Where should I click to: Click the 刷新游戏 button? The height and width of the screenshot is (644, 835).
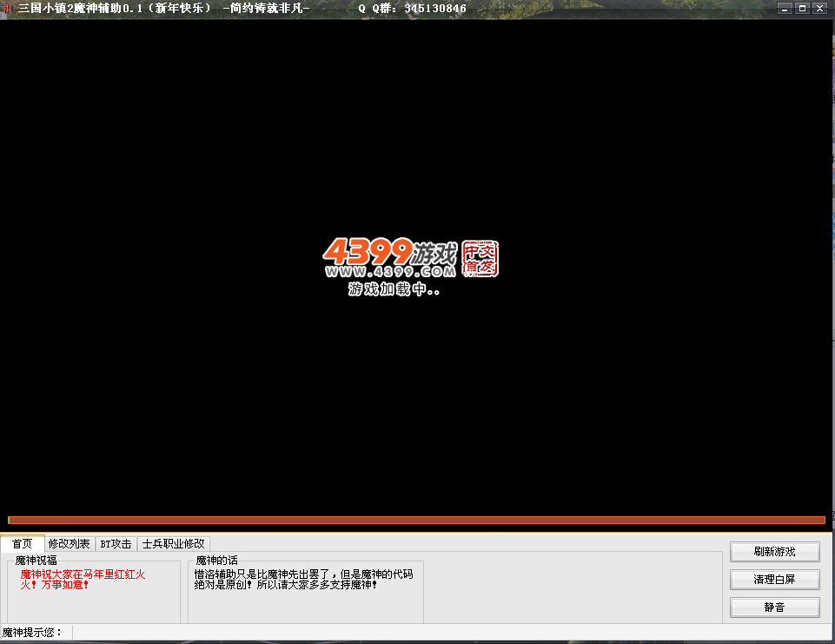(x=774, y=552)
